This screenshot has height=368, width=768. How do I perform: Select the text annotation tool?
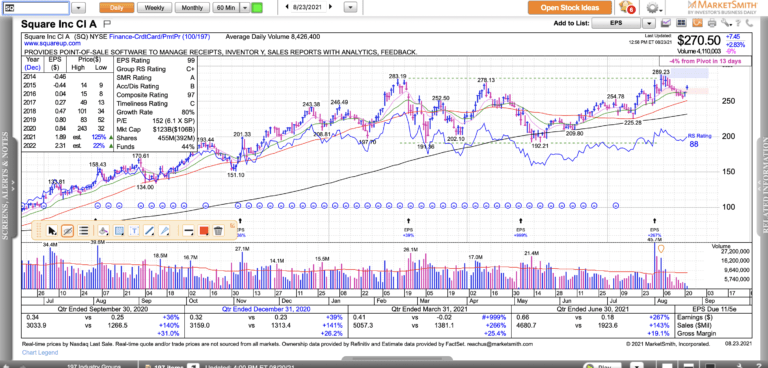pyautogui.click(x=134, y=230)
